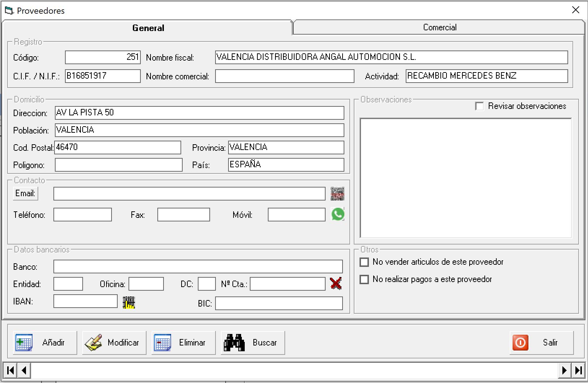This screenshot has width=588, height=383.
Task: Select the General tab
Action: pyautogui.click(x=148, y=28)
